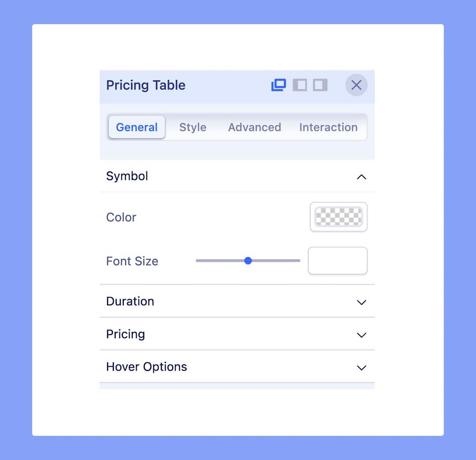The image size is (476, 460).
Task: Click the Pricing Table panel title
Action: coord(146,85)
